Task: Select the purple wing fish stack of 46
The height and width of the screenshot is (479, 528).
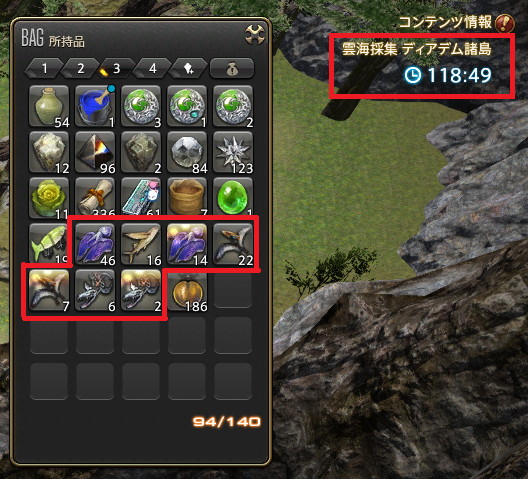Action: (x=95, y=244)
